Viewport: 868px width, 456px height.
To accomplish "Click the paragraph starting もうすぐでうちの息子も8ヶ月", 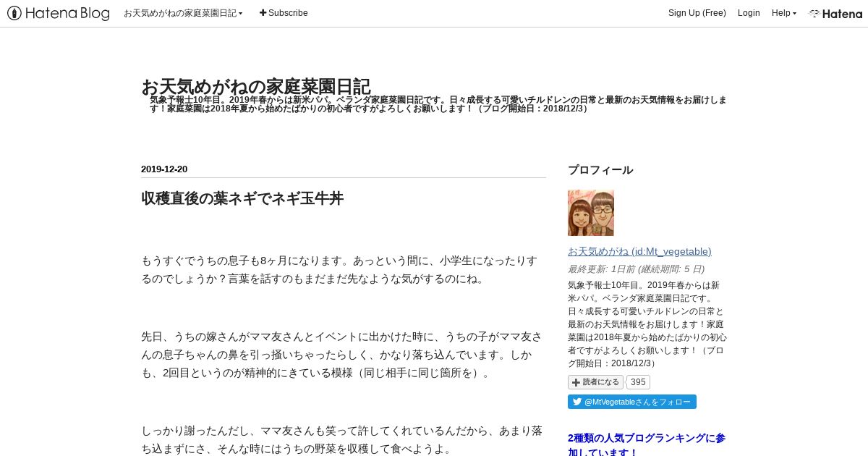I will [x=340, y=269].
